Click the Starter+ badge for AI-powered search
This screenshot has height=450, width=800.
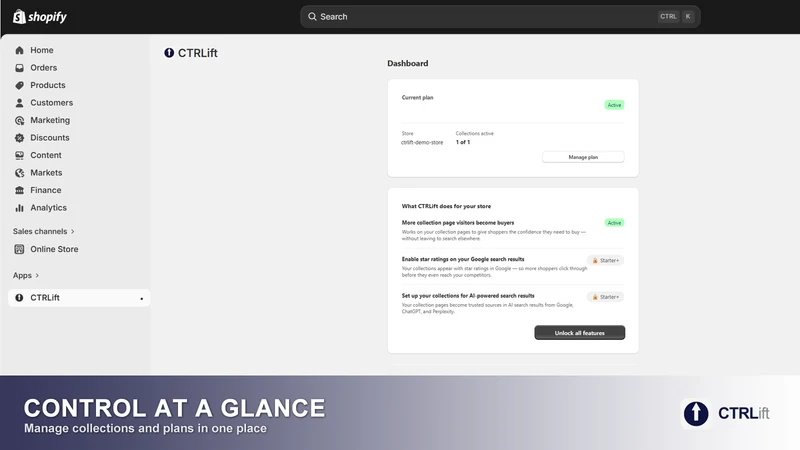[x=606, y=297]
